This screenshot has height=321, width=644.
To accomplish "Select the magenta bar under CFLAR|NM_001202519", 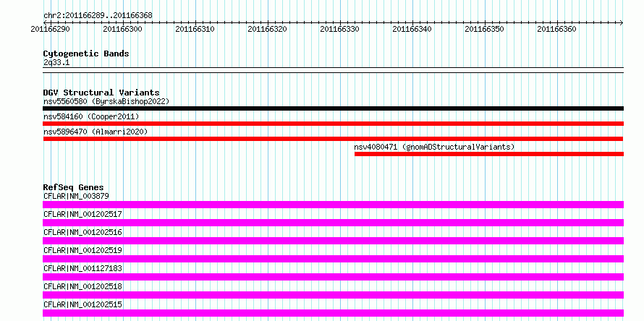I will point(333,259).
